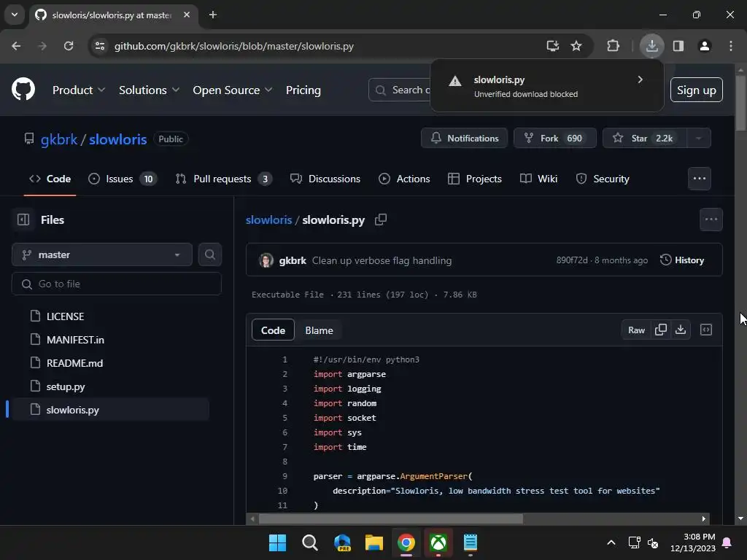Image resolution: width=747 pixels, height=560 pixels.
Task: Click the browser downloads icon in toolbar
Action: [651, 46]
